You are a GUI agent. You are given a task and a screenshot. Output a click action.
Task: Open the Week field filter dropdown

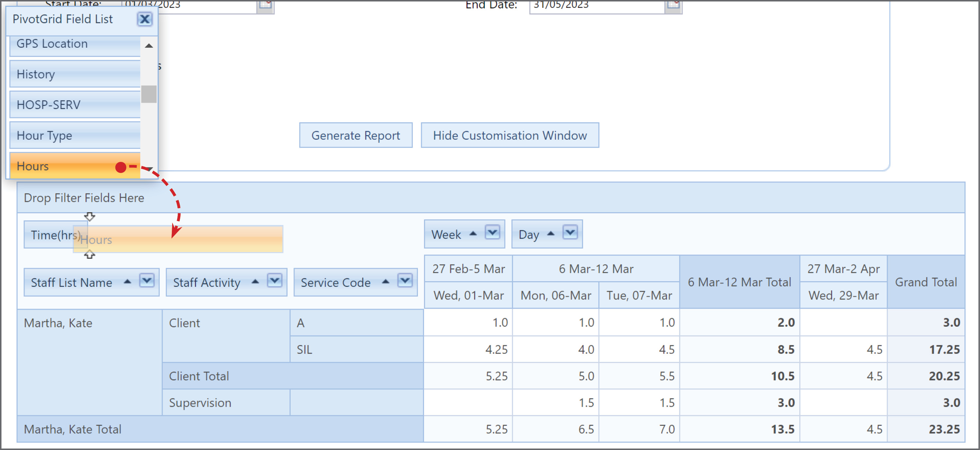(x=492, y=233)
